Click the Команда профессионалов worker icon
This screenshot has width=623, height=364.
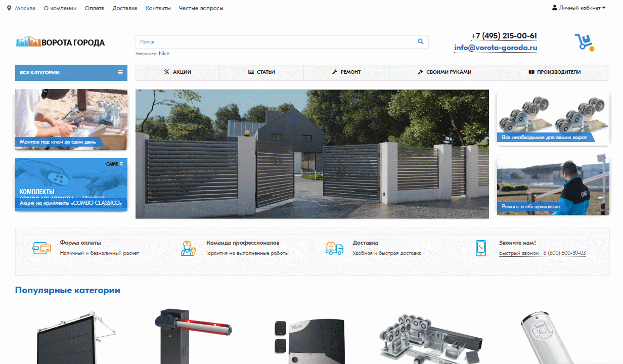coord(188,248)
